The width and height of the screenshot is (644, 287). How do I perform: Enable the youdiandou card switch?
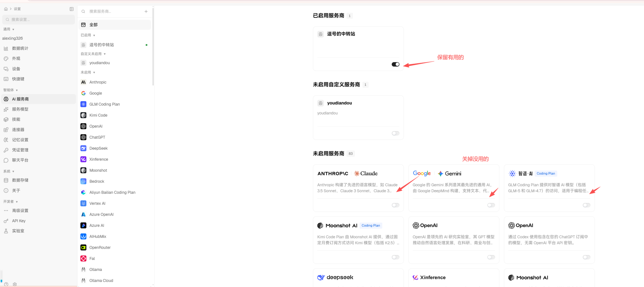[395, 133]
